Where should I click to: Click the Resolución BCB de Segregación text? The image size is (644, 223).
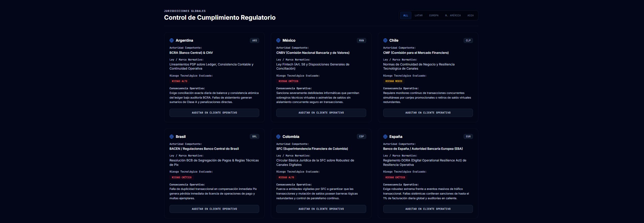click(214, 162)
